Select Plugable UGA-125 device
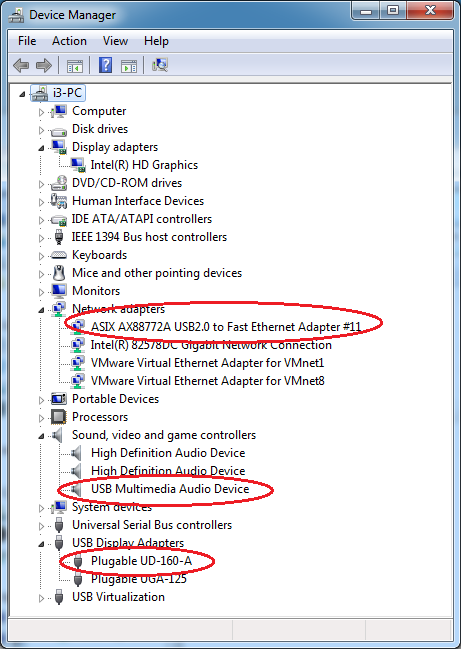Image resolution: width=461 pixels, height=649 pixels. pos(139,579)
